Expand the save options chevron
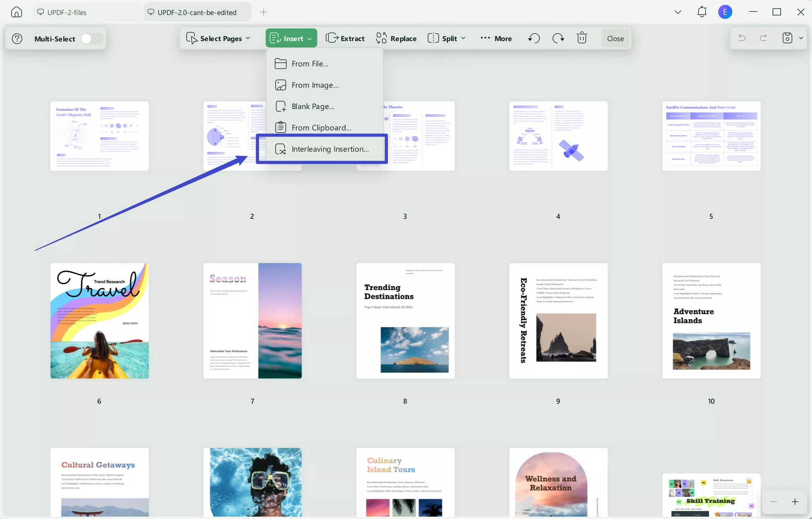Image resolution: width=812 pixels, height=519 pixels. (801, 38)
